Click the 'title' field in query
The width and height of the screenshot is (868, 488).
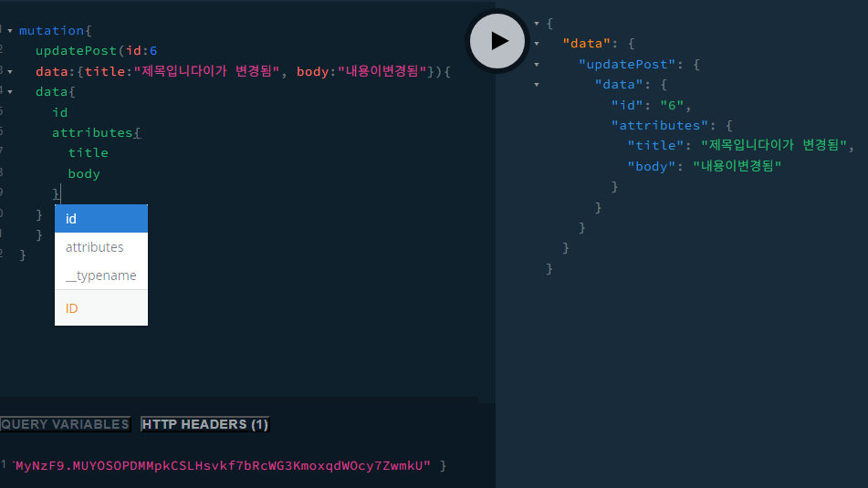click(88, 152)
